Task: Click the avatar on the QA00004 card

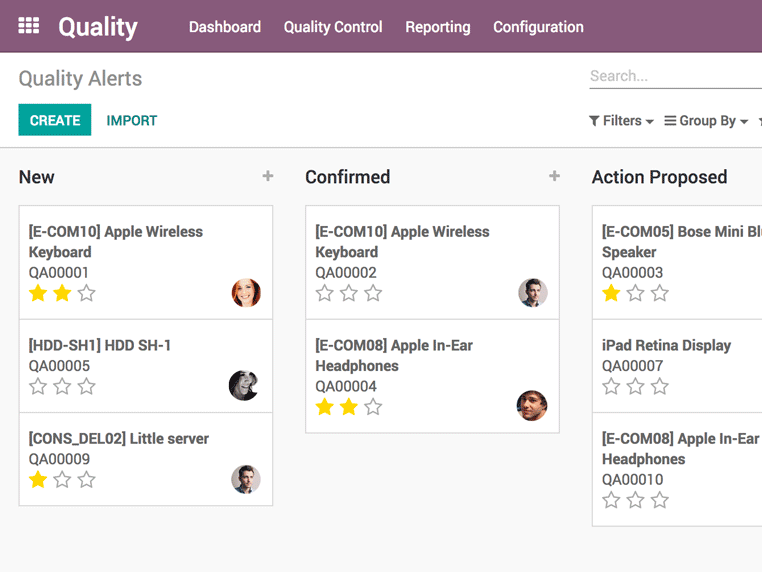Action: click(x=532, y=405)
